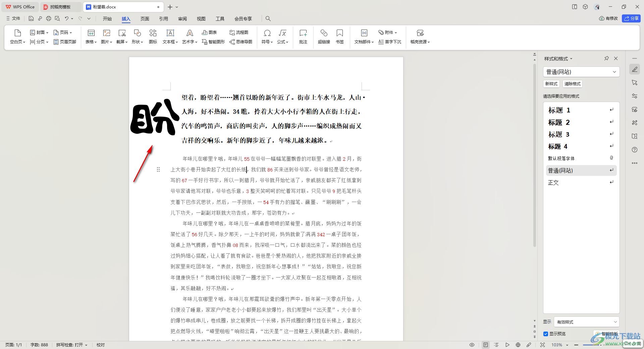
Task: Switch to web layout globe view
Action: (x=518, y=345)
